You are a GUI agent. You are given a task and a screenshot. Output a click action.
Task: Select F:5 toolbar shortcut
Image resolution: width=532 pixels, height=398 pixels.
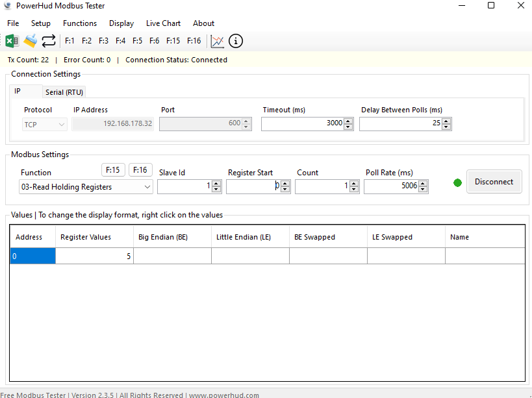138,41
